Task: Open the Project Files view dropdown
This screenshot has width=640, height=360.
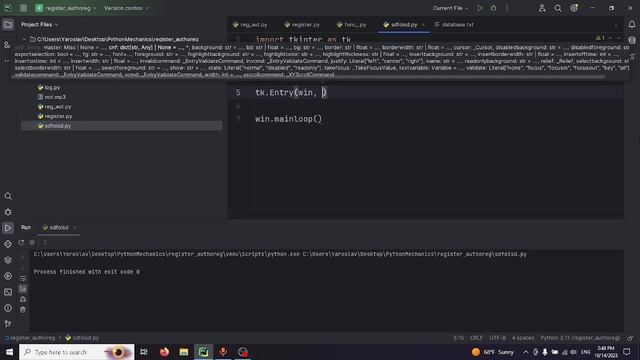Action: tap(39, 24)
